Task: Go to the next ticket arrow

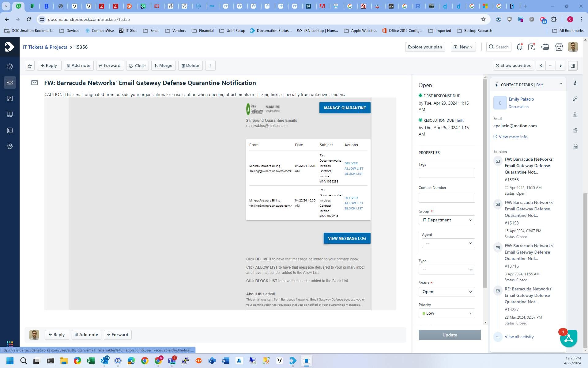Action: [x=560, y=66]
